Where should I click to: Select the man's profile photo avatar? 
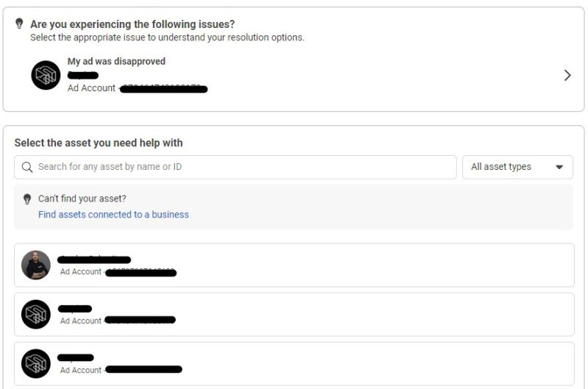[x=36, y=265]
